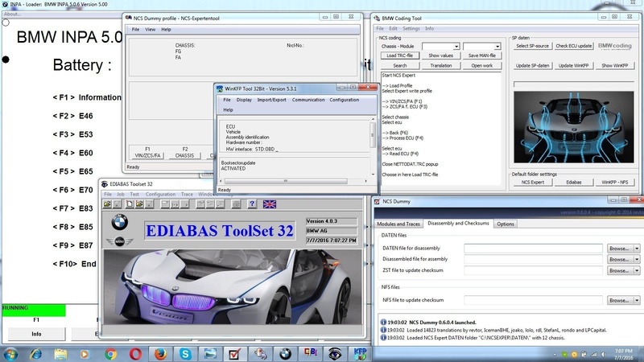Open Configuration menu in WinKFP Tool
The height and width of the screenshot is (362, 644).
click(345, 100)
